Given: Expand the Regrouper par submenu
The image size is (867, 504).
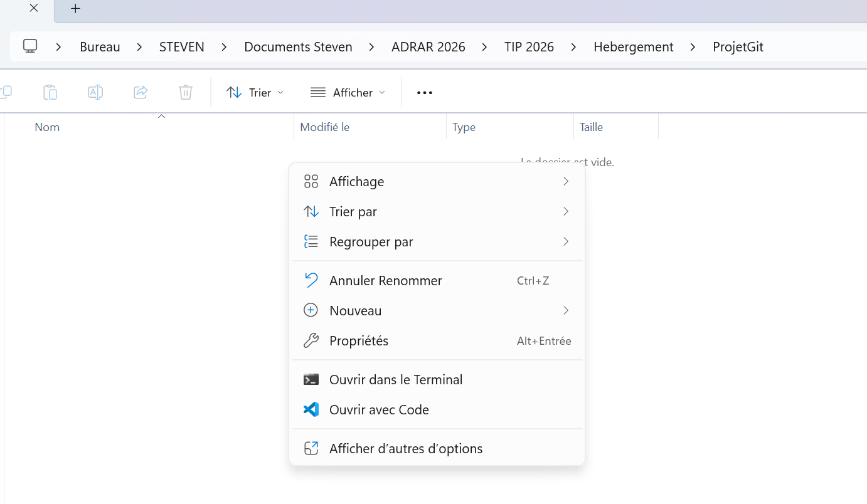Looking at the screenshot, I should [437, 241].
